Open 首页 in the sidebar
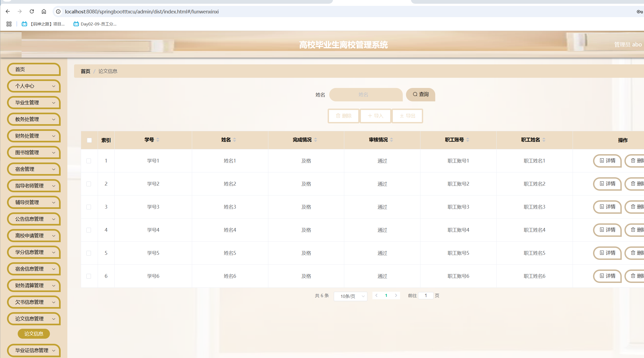 coord(34,69)
